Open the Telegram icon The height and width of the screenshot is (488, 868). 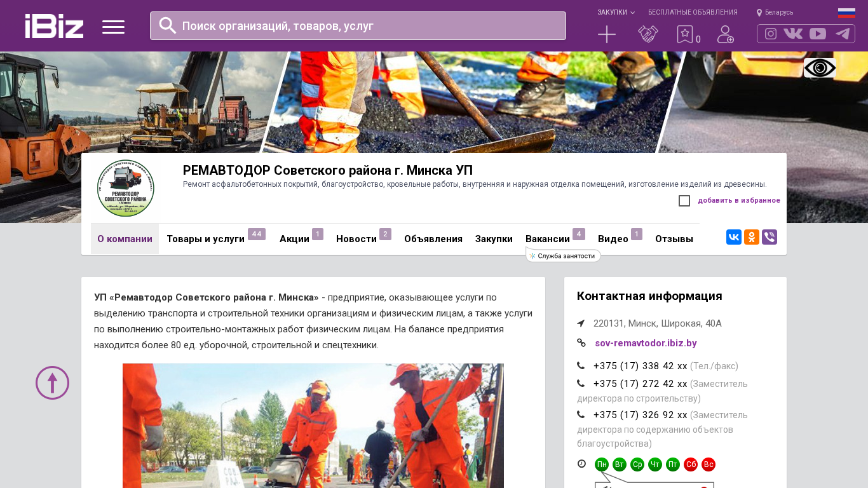point(843,34)
